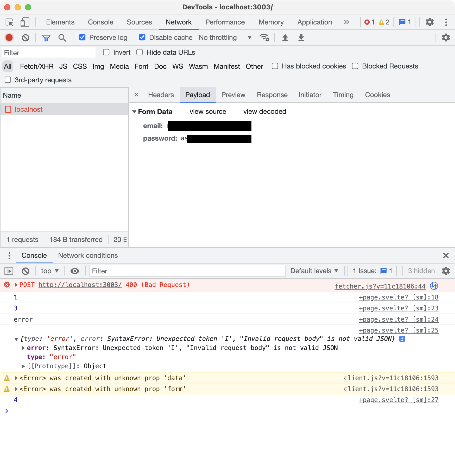Collapse the Form Data section

[135, 111]
